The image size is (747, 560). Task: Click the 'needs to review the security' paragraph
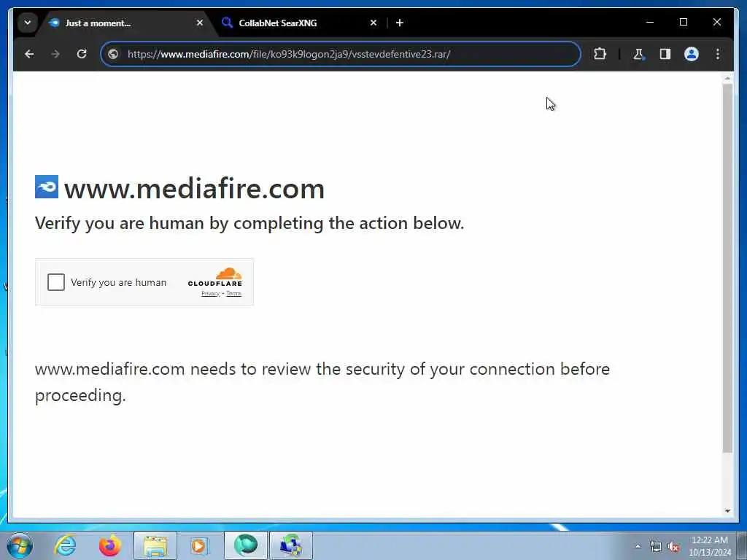coord(322,382)
